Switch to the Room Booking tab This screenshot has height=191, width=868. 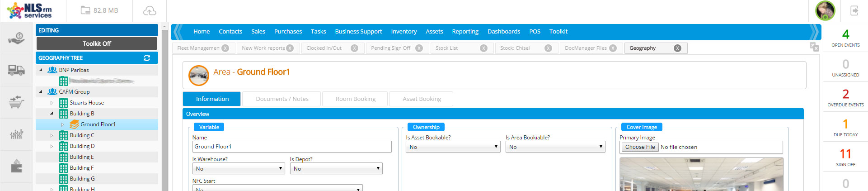coord(355,99)
